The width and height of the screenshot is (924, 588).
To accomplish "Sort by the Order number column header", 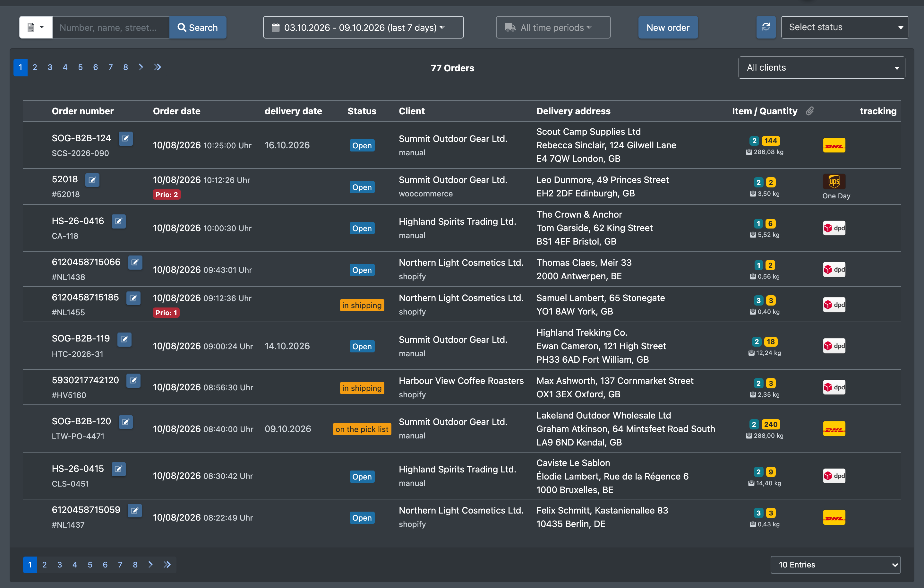I will (83, 111).
